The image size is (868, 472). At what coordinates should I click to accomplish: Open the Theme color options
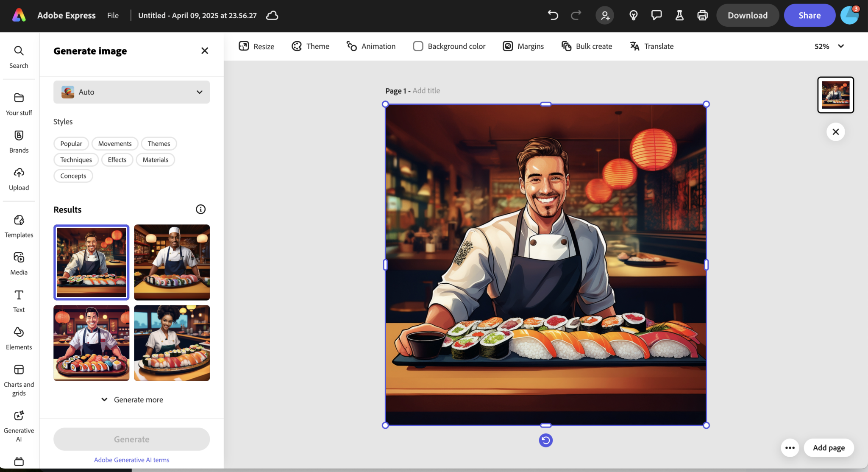310,46
